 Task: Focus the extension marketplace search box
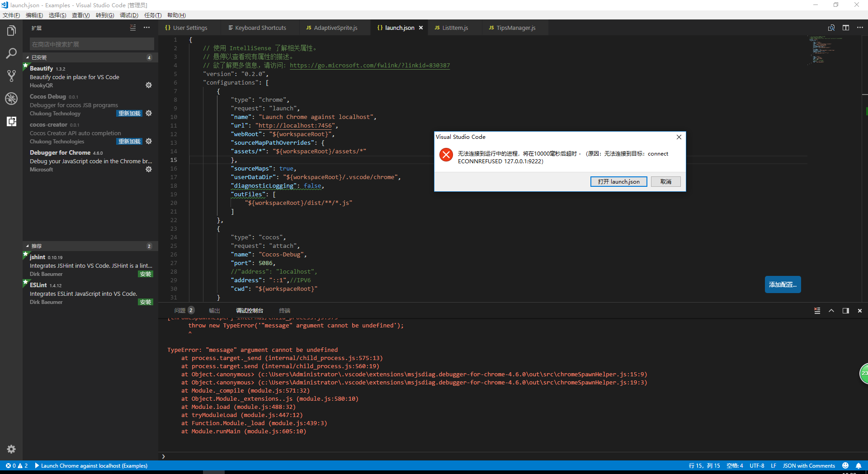pos(92,44)
